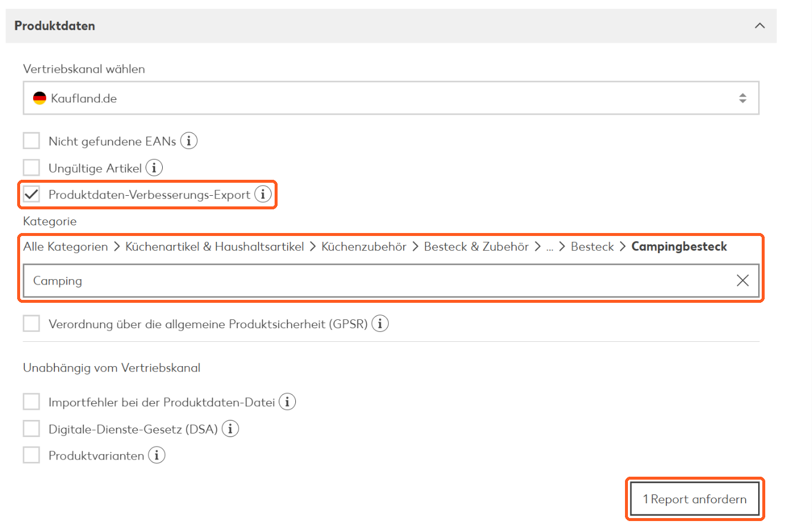Screen dimensions: 812x524
Task: Check Importfehler bei der Produktdaten-Datei
Action: click(x=31, y=402)
